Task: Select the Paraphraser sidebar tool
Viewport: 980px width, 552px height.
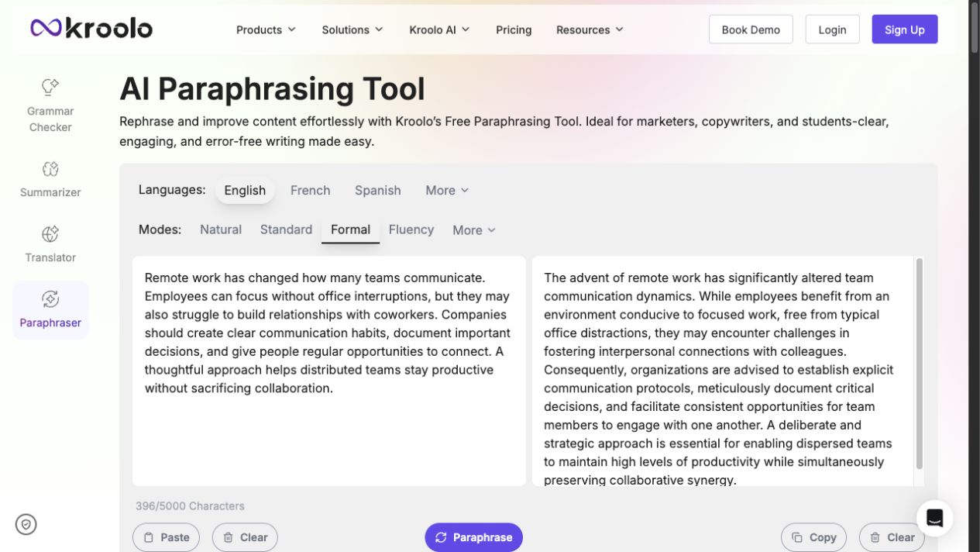Action: [50, 310]
